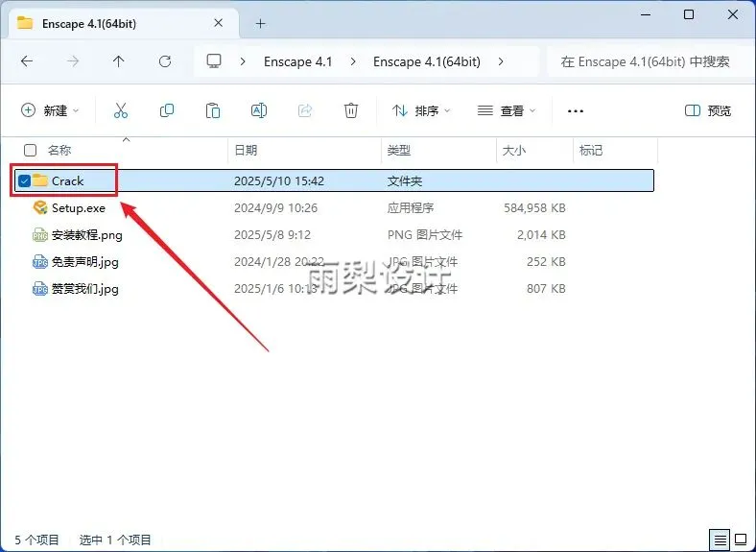Open the See more (…) menu
The width and height of the screenshot is (756, 552).
point(576,111)
